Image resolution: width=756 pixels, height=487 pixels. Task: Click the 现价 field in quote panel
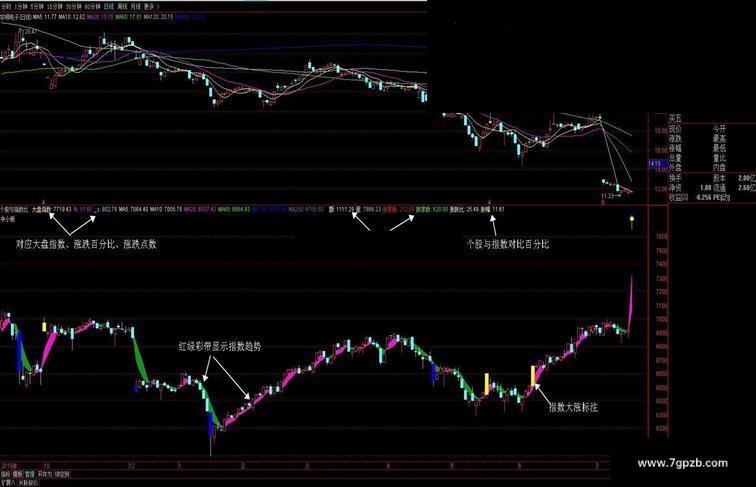point(675,129)
